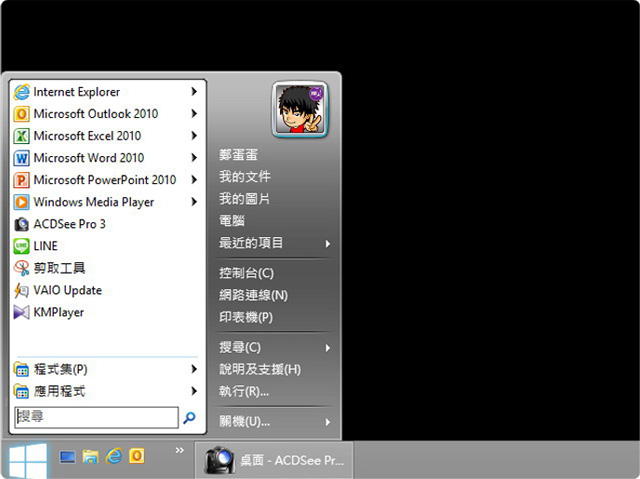Expand the 最近的項目 submenu arrow

coord(327,244)
